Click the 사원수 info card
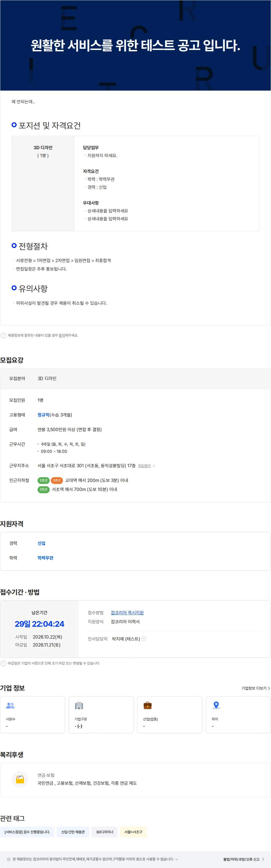Viewport: 271px width, 868px height. click(33, 715)
